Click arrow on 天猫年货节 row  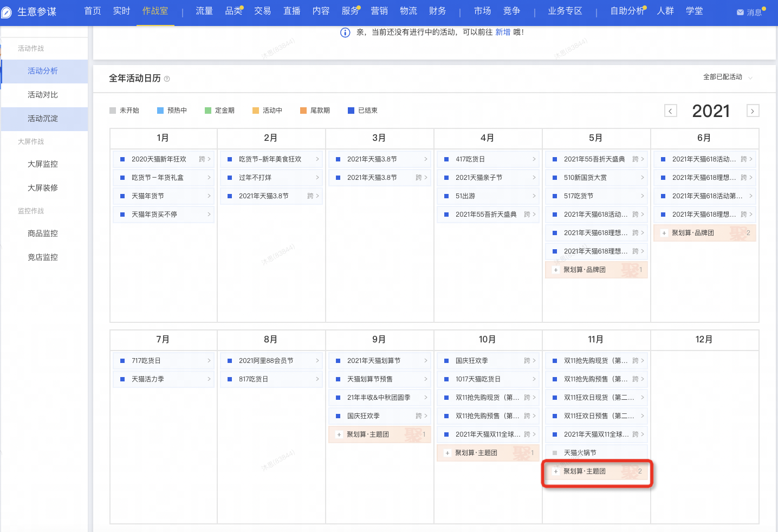tap(209, 196)
